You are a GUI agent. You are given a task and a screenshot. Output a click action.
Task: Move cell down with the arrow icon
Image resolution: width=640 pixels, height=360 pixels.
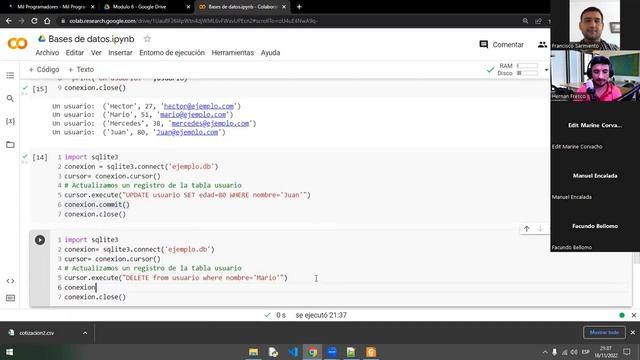click(540, 229)
